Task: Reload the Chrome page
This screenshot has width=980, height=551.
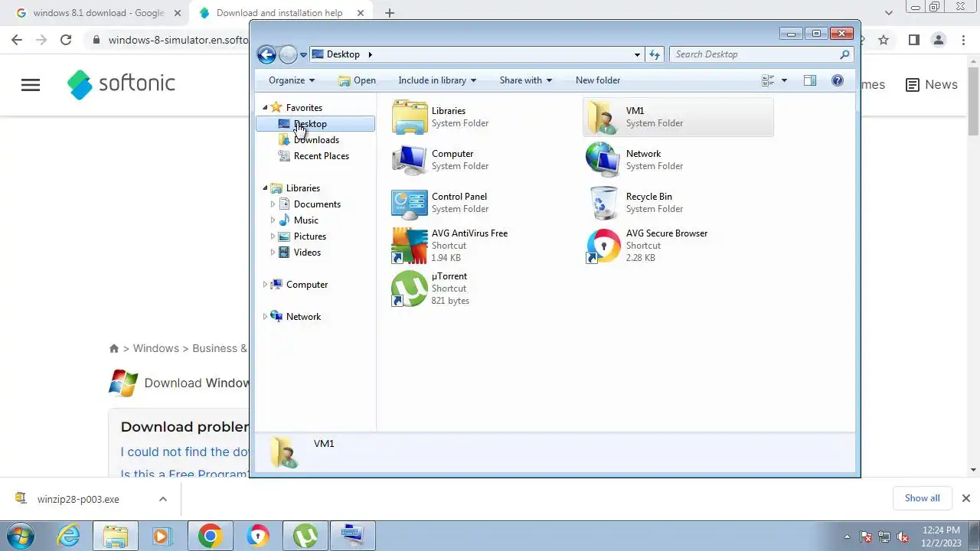Action: (66, 40)
